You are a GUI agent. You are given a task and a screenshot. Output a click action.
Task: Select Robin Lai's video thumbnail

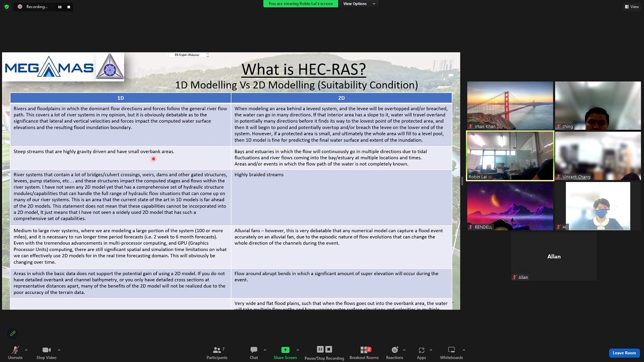510,156
